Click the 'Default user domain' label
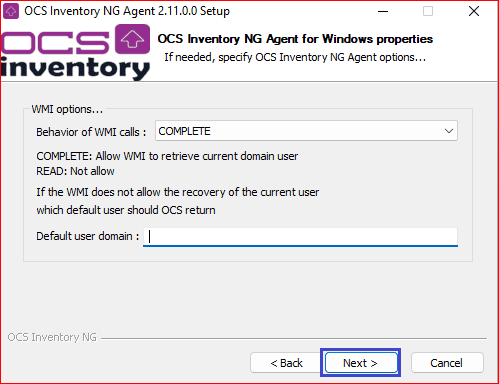Screen dimensions: 499x384 pos(88,236)
